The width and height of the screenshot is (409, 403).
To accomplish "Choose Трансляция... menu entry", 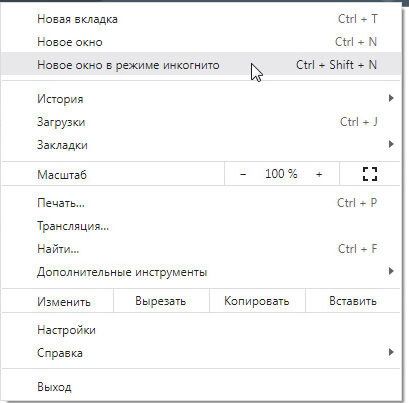I will (201, 226).
